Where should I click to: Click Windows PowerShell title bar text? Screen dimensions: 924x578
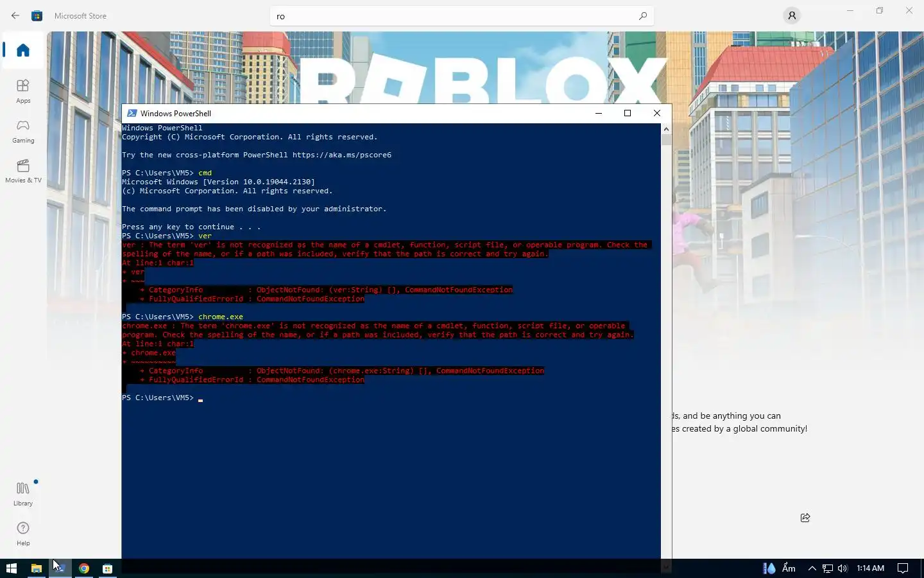(176, 113)
